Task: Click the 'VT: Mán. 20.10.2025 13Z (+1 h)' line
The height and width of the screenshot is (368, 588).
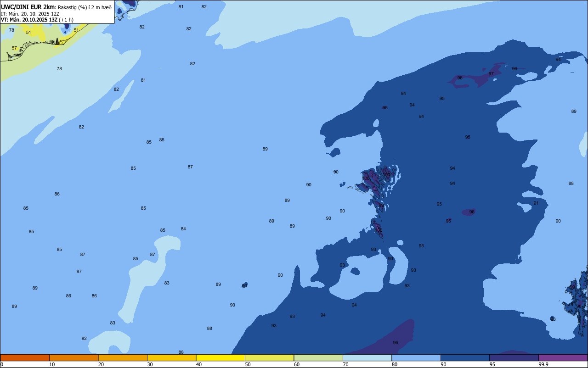Action: pos(37,20)
